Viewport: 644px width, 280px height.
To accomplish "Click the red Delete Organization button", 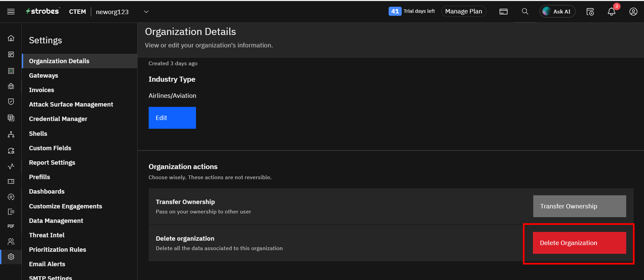I will click(x=579, y=243).
